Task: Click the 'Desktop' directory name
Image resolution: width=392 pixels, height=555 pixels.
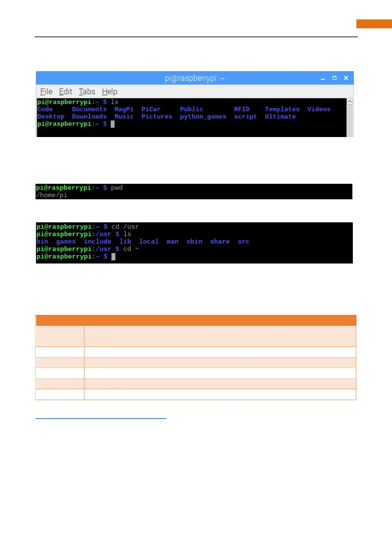Action: coord(51,117)
